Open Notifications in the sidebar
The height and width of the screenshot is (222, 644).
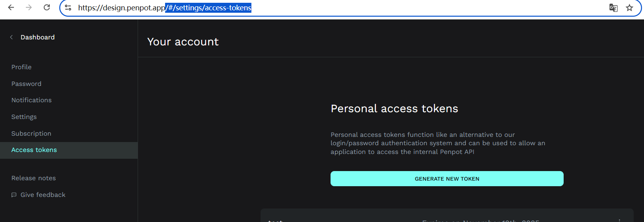(x=31, y=100)
